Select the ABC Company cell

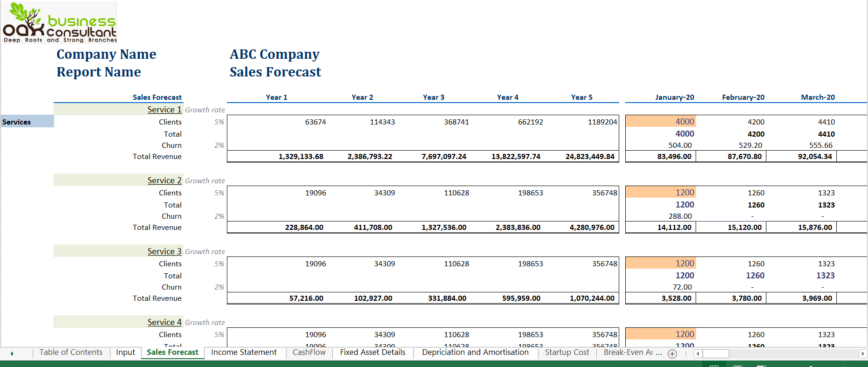click(x=274, y=54)
